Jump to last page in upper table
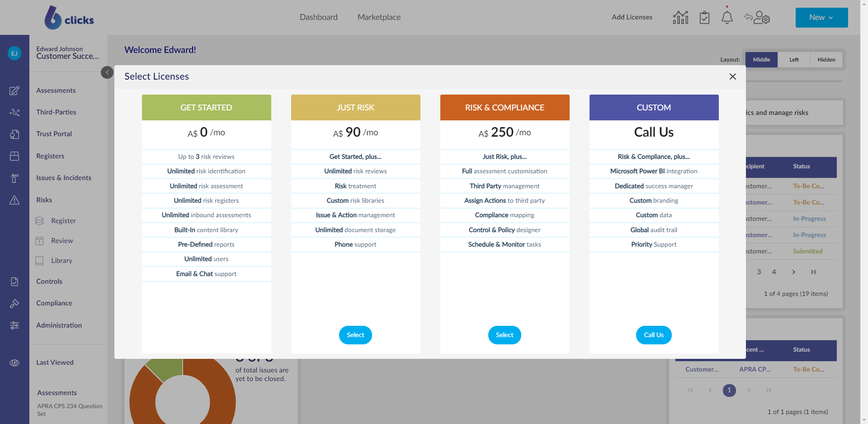The height and width of the screenshot is (424, 868). (813, 272)
